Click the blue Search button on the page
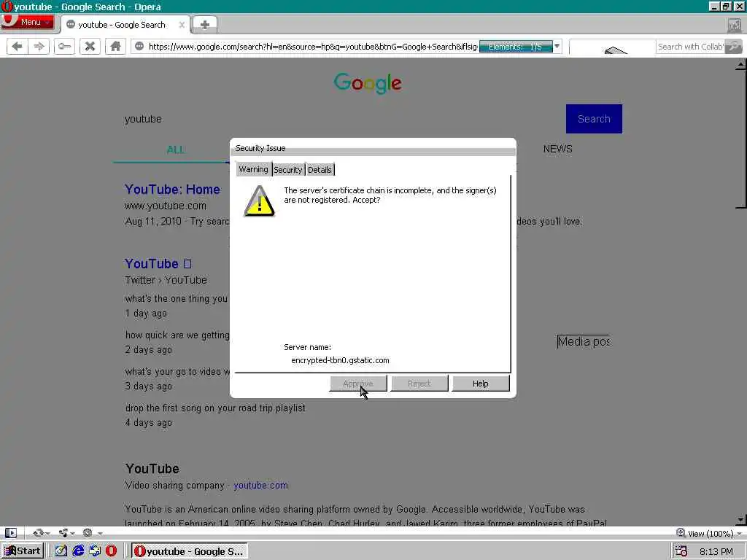Image resolution: width=747 pixels, height=560 pixels. pyautogui.click(x=594, y=119)
